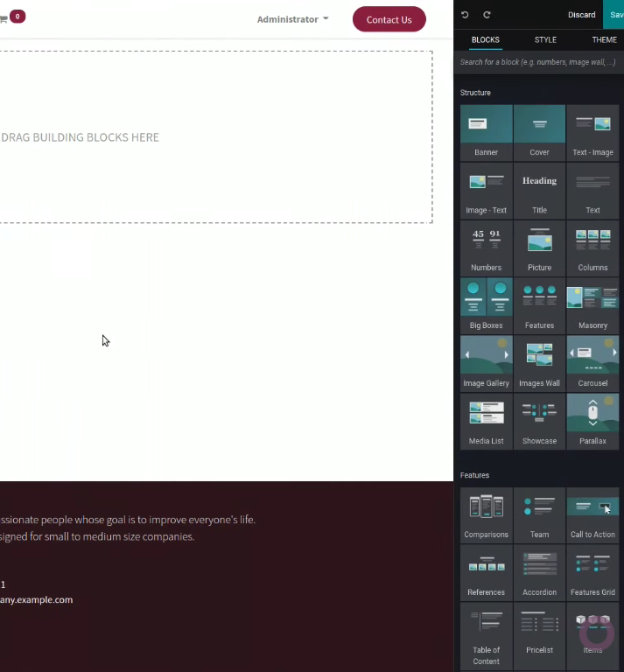Choose the Text block

pyautogui.click(x=592, y=191)
